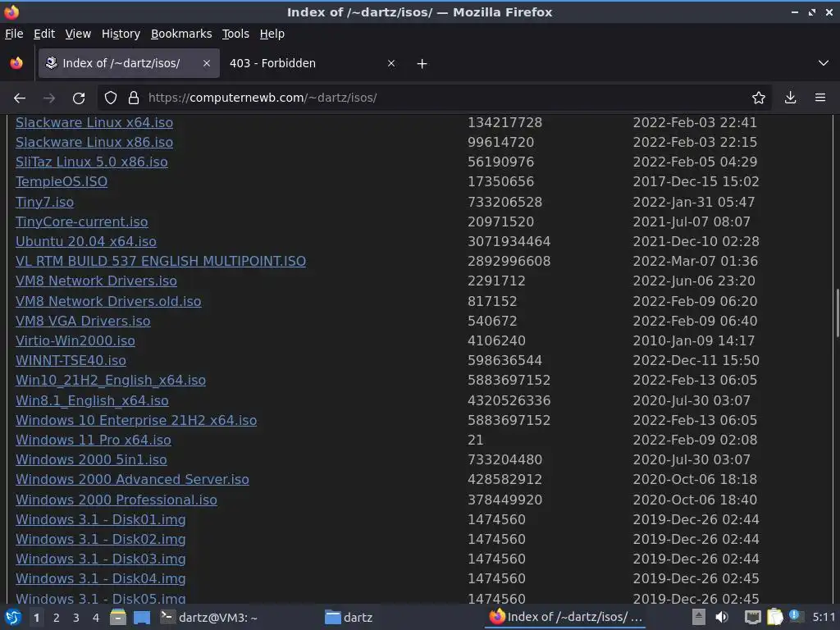Open VM8 VGA Drivers.iso link
This screenshot has height=630, width=840.
[x=83, y=322]
